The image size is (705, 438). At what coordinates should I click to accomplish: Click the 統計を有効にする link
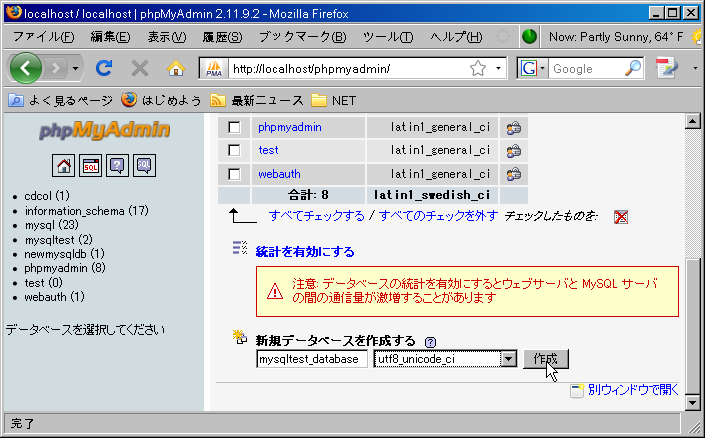pyautogui.click(x=304, y=252)
